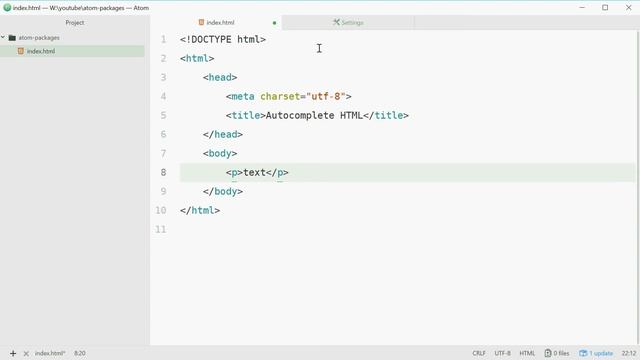Image resolution: width=640 pixels, height=360 pixels.
Task: Click line number 11 in gutter
Action: point(161,229)
